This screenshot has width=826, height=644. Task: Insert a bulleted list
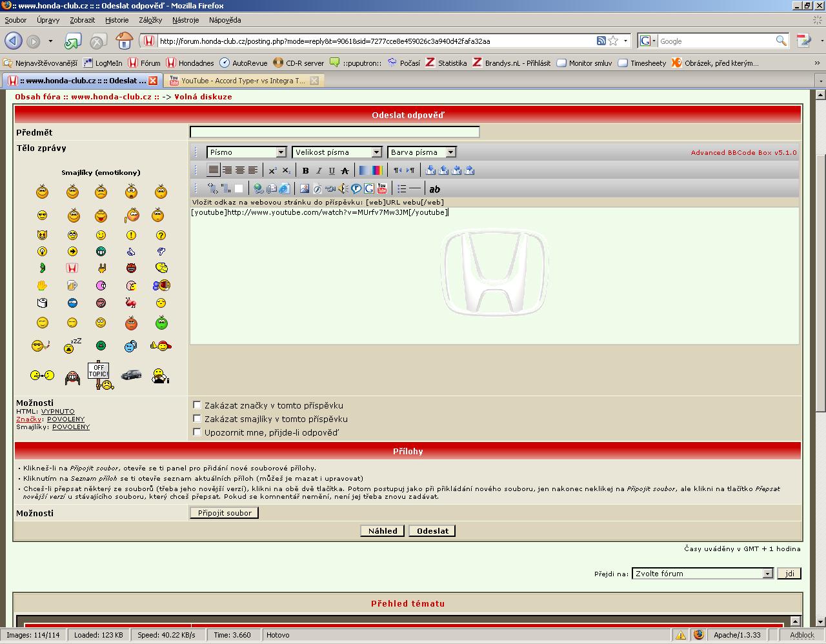[401, 189]
